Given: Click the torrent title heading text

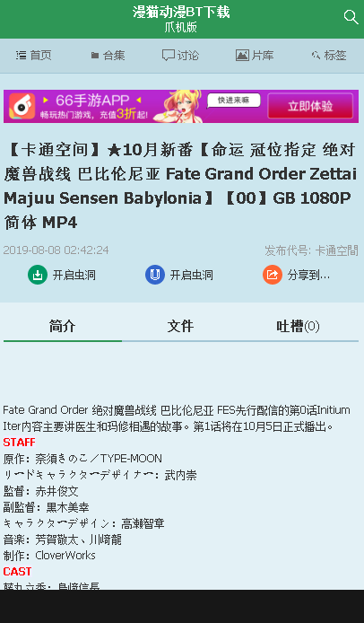Looking at the screenshot, I should point(181,186).
